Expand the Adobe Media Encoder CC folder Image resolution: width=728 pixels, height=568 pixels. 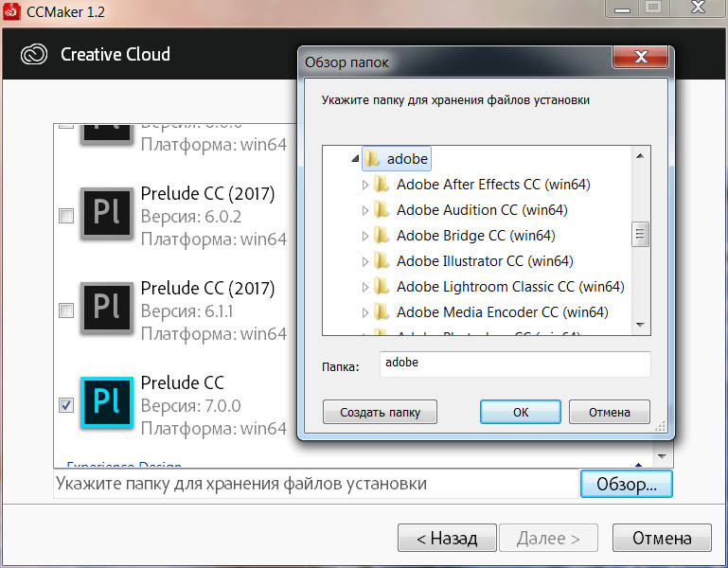coord(365,312)
